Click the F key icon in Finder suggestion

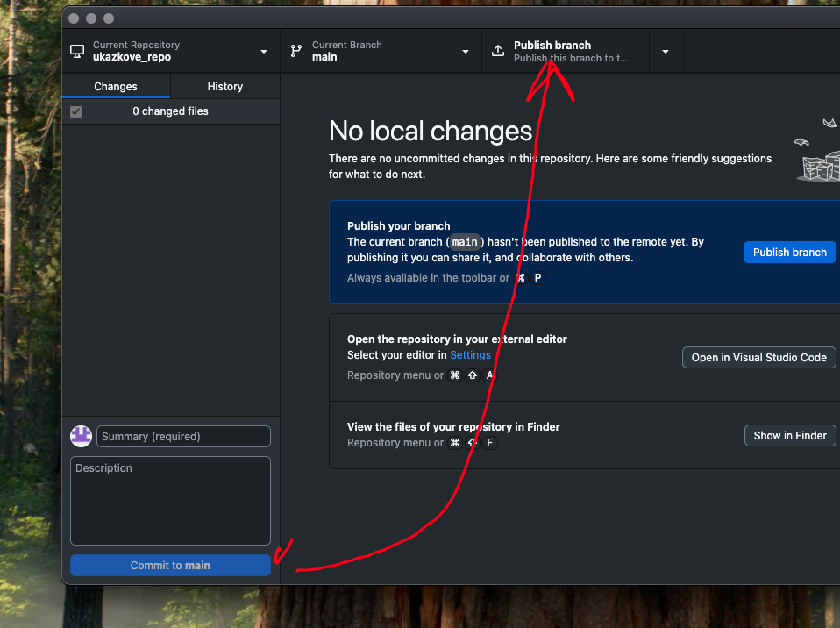[x=490, y=443]
